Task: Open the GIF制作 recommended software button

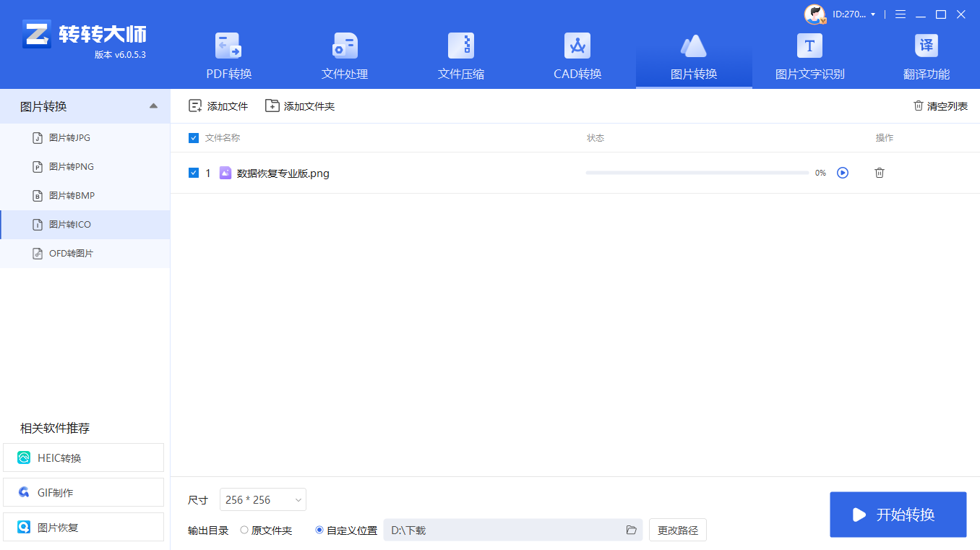Action: [x=84, y=493]
